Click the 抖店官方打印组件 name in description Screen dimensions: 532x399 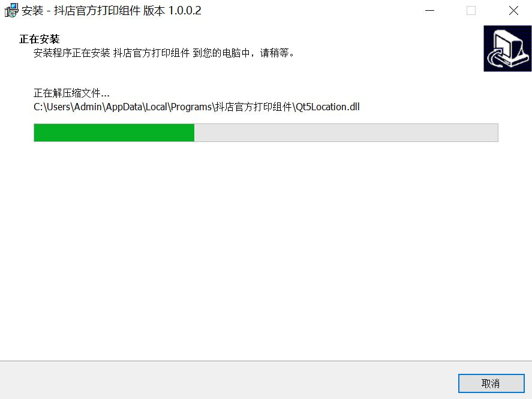pos(151,53)
